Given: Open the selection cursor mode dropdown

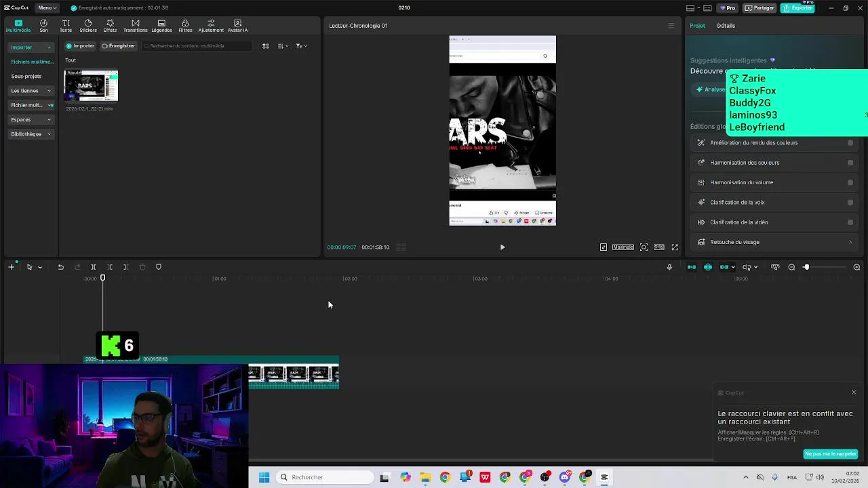Looking at the screenshot, I should (40, 267).
